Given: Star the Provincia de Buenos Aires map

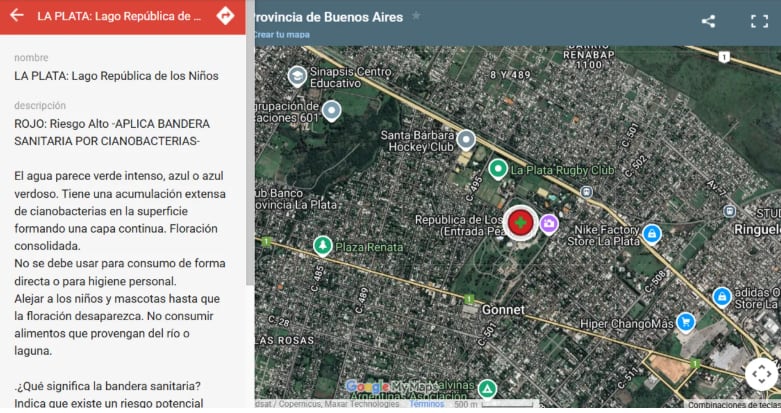Looking at the screenshot, I should [416, 16].
